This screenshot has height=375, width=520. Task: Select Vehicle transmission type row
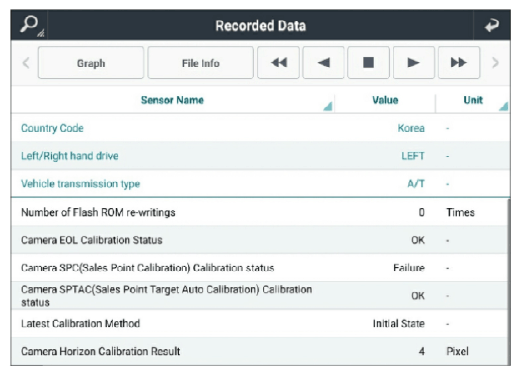click(x=260, y=183)
